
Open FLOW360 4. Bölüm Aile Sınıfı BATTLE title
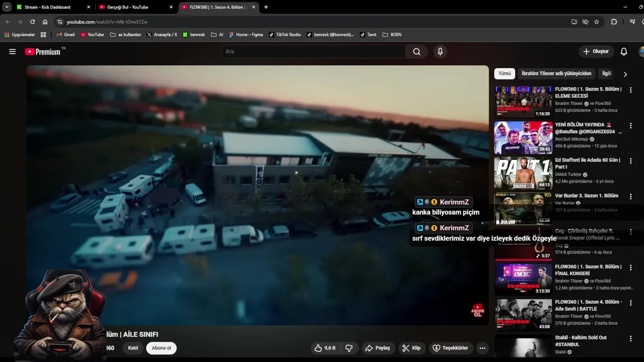[588, 305]
